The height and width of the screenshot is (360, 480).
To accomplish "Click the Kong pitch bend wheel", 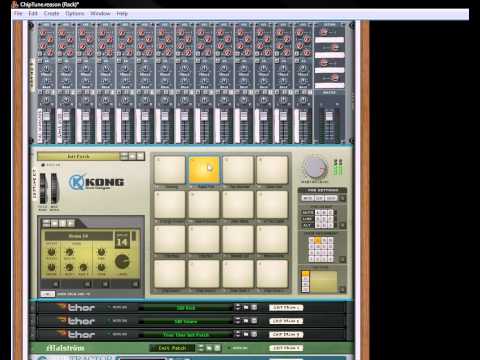I will pyautogui.click(x=43, y=188).
